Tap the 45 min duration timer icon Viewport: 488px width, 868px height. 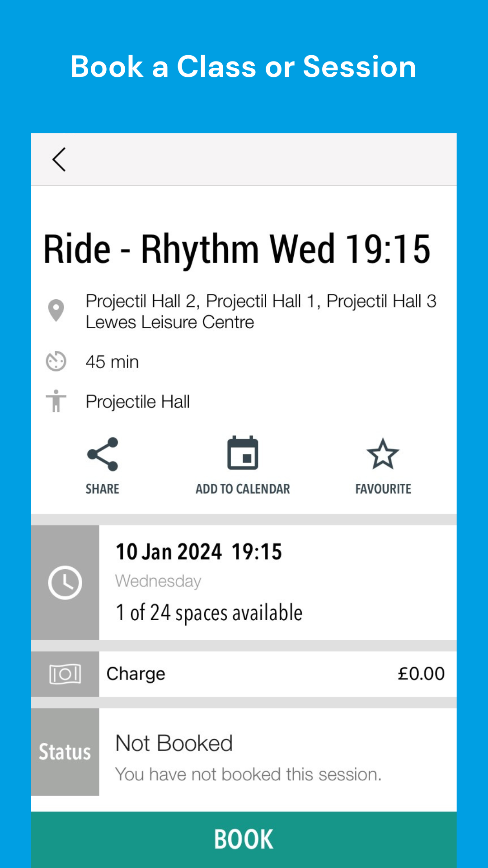[56, 362]
